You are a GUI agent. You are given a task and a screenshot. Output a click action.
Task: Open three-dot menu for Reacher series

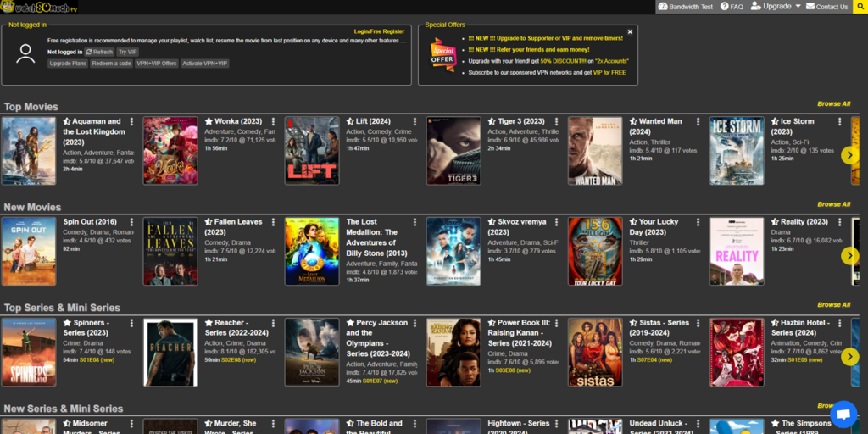pyautogui.click(x=274, y=323)
